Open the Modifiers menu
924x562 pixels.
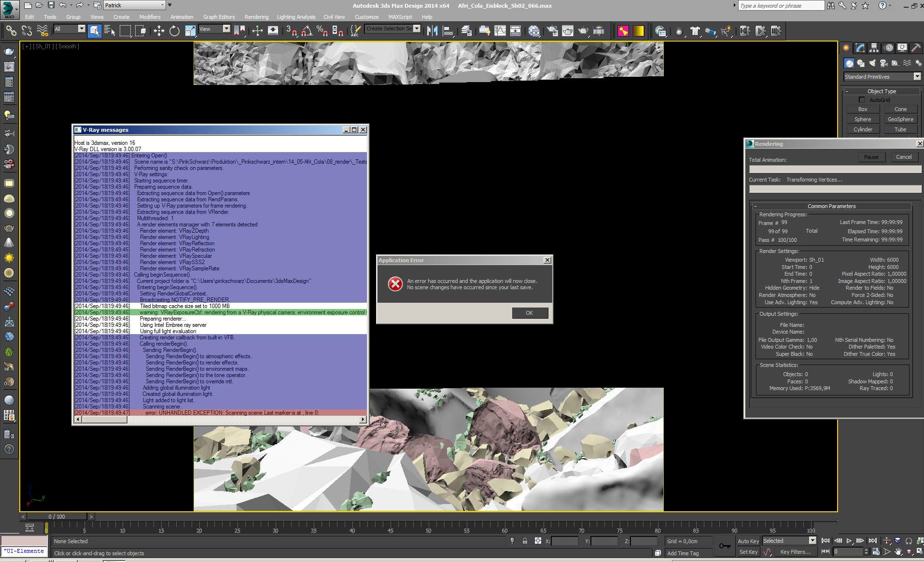coord(150,17)
